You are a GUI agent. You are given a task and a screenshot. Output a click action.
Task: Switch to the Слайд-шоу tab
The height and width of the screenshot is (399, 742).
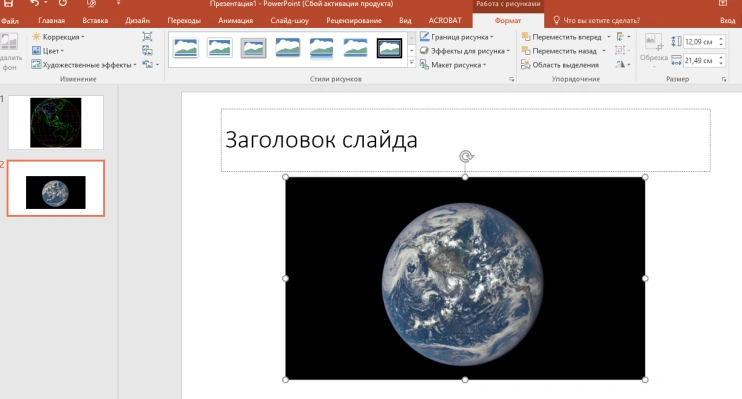(x=289, y=20)
